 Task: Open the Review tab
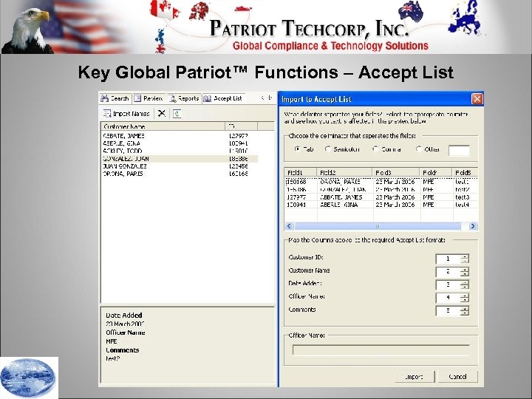(149, 98)
